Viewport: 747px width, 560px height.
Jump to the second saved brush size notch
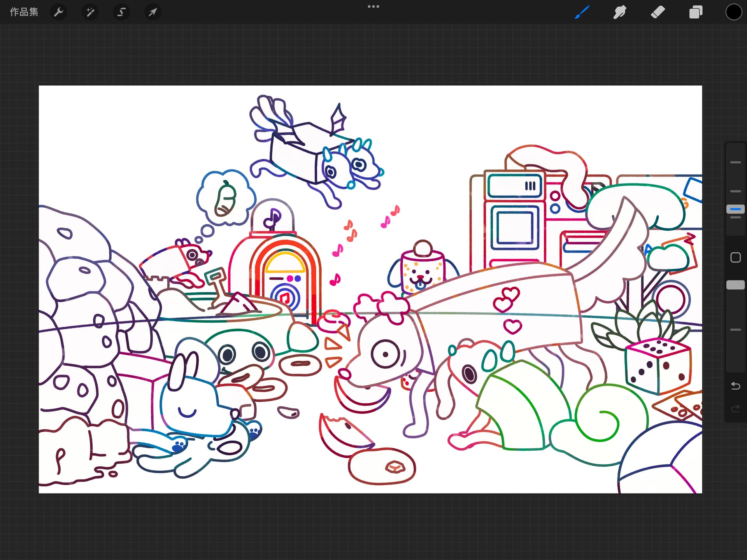pyautogui.click(x=735, y=191)
